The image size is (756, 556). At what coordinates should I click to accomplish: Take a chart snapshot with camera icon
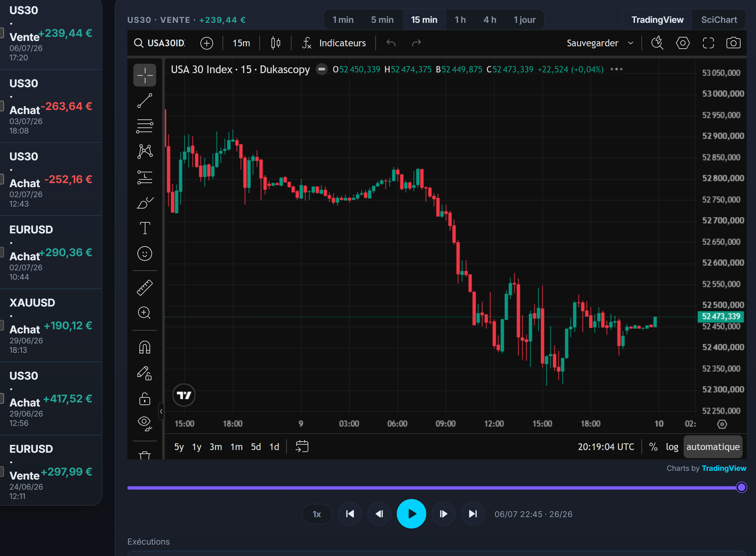(x=733, y=43)
